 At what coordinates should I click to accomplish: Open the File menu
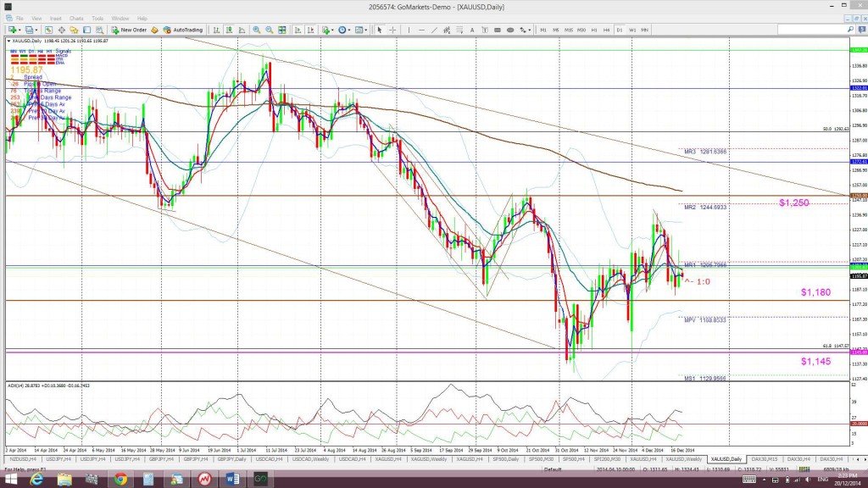(x=19, y=19)
